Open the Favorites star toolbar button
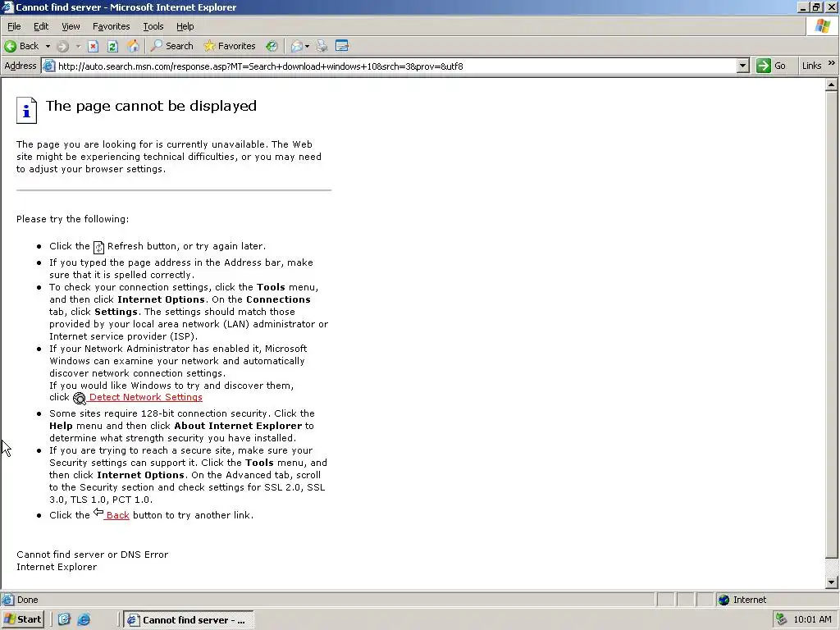Viewport: 840px width, 630px height. pyautogui.click(x=230, y=46)
